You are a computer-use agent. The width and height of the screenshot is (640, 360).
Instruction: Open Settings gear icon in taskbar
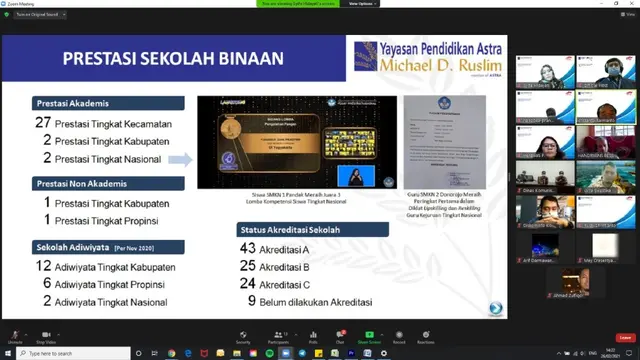[x=384, y=353]
